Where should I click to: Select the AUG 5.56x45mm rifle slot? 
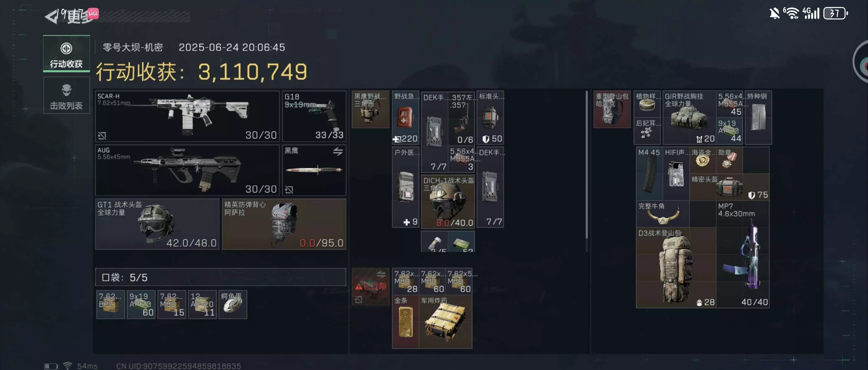[187, 170]
